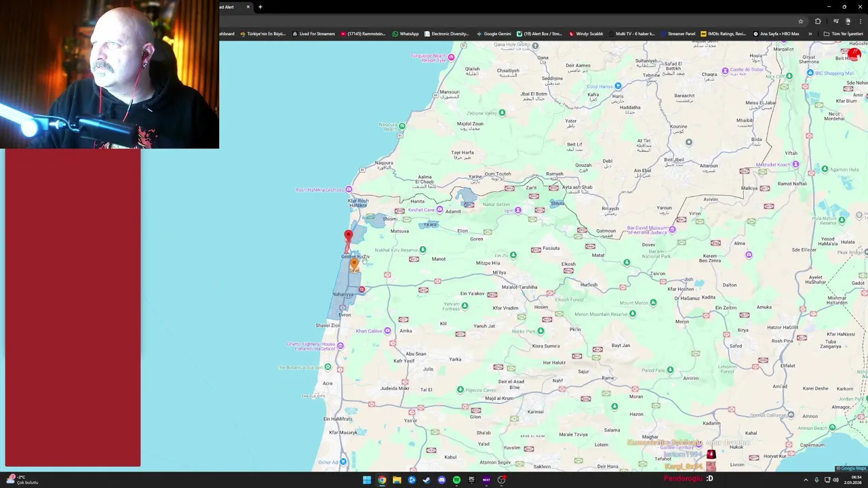Click the Ghetto Fighters' House museum marker
Screen dimensions: 868x488
(340, 346)
